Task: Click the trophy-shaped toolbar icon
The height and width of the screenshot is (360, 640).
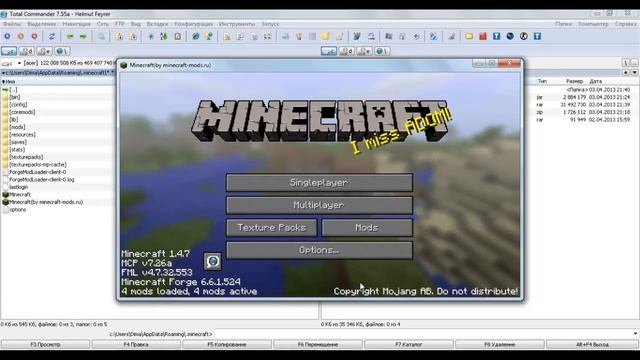Action: (x=299, y=36)
